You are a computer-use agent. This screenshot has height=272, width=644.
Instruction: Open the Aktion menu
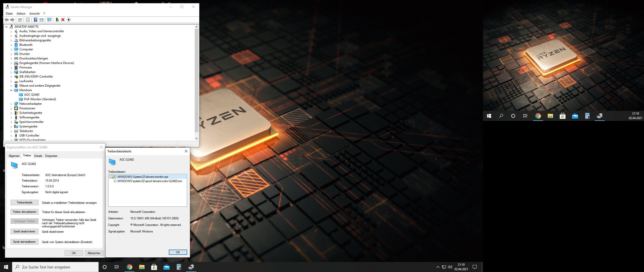(x=21, y=14)
